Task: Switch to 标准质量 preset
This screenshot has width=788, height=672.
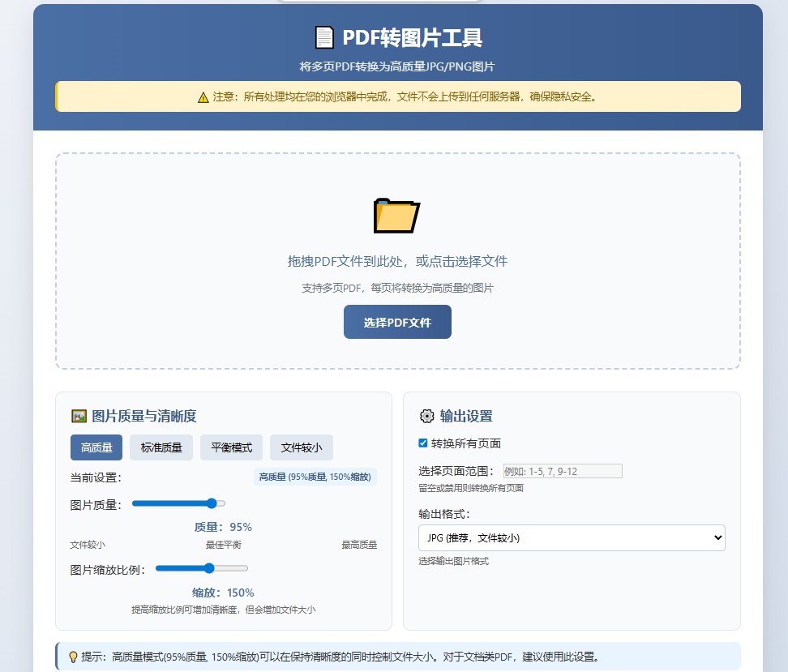Action: point(161,447)
